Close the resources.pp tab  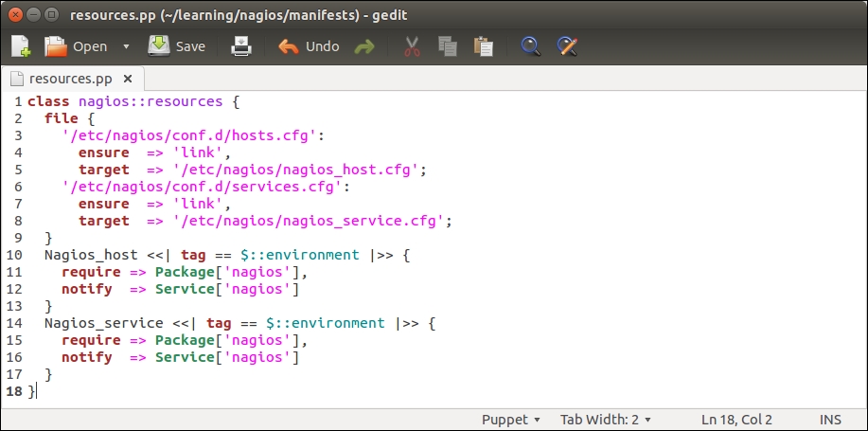point(128,78)
